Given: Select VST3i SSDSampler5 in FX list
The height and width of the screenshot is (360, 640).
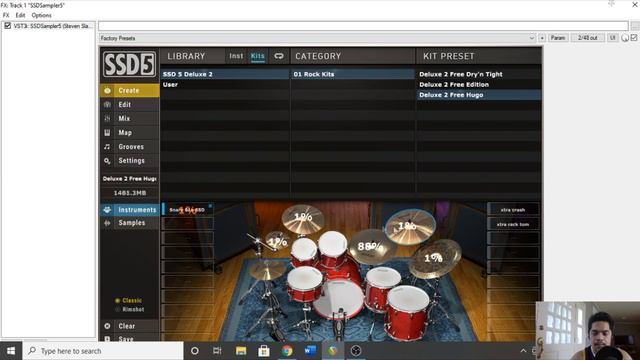Looking at the screenshot, I should (x=53, y=26).
